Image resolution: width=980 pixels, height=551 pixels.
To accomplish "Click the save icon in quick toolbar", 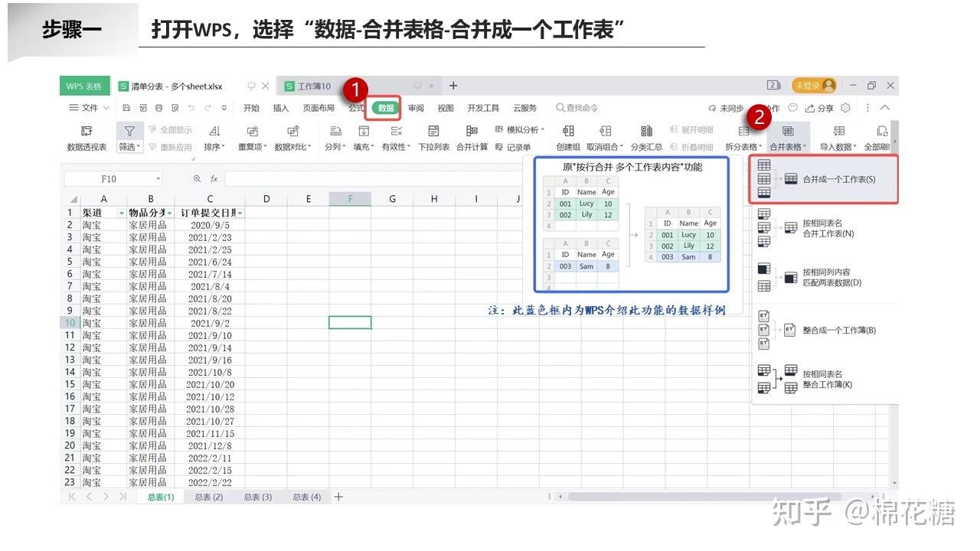I will pyautogui.click(x=126, y=108).
